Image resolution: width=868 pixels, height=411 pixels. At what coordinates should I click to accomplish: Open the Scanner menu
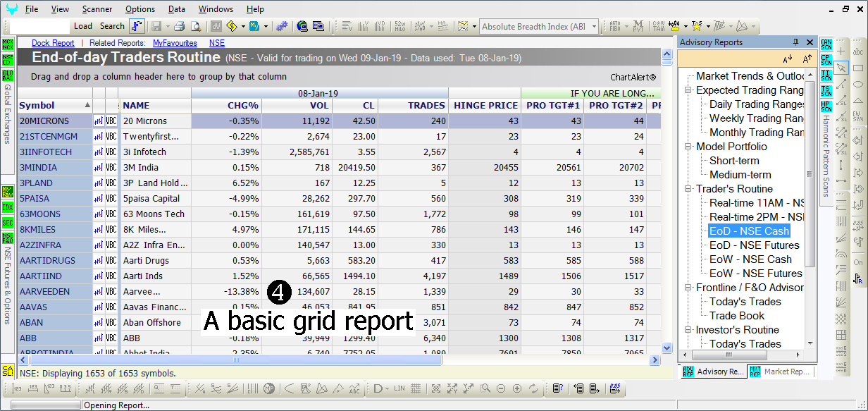(97, 9)
